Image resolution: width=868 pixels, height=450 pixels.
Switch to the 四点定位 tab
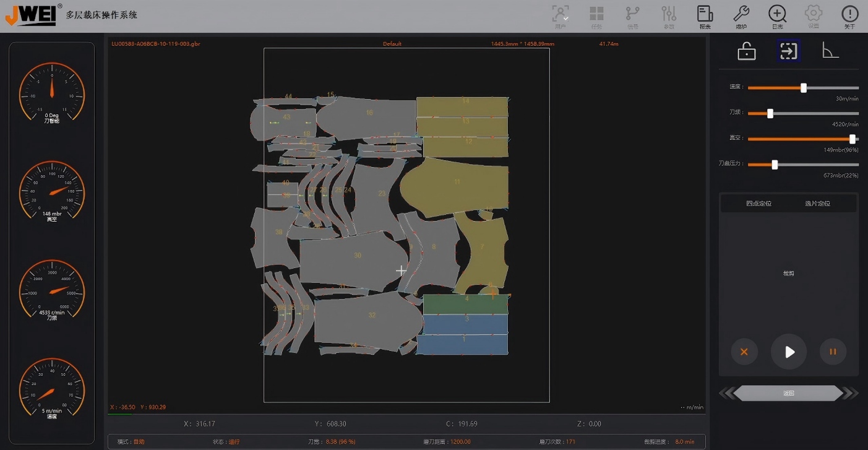[758, 203]
